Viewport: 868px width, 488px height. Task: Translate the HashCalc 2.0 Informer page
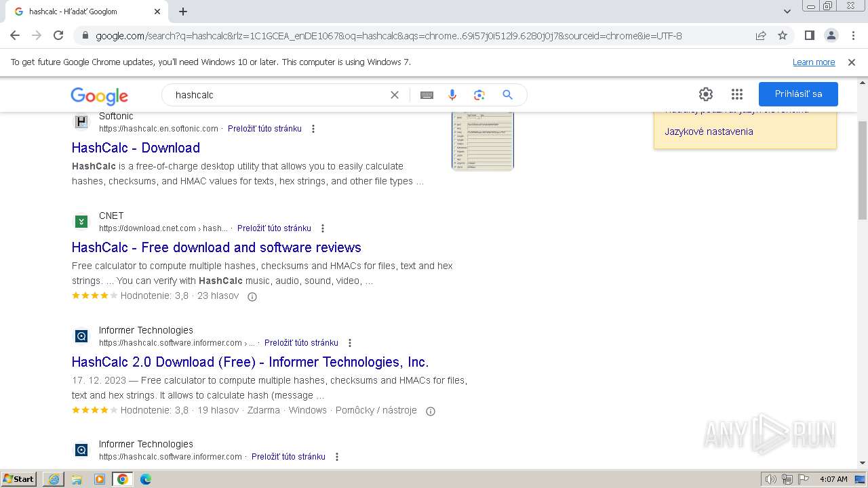pos(301,343)
